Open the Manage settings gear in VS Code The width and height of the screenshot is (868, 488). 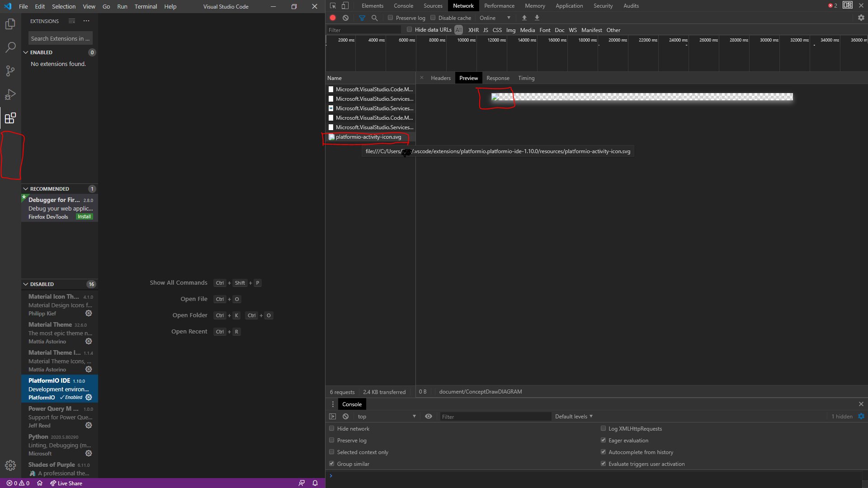(x=10, y=465)
